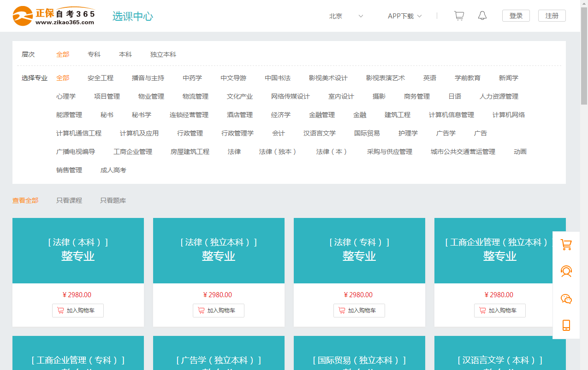Choose major 酒店管理
Viewport: 588px width, 370px height.
pos(240,115)
